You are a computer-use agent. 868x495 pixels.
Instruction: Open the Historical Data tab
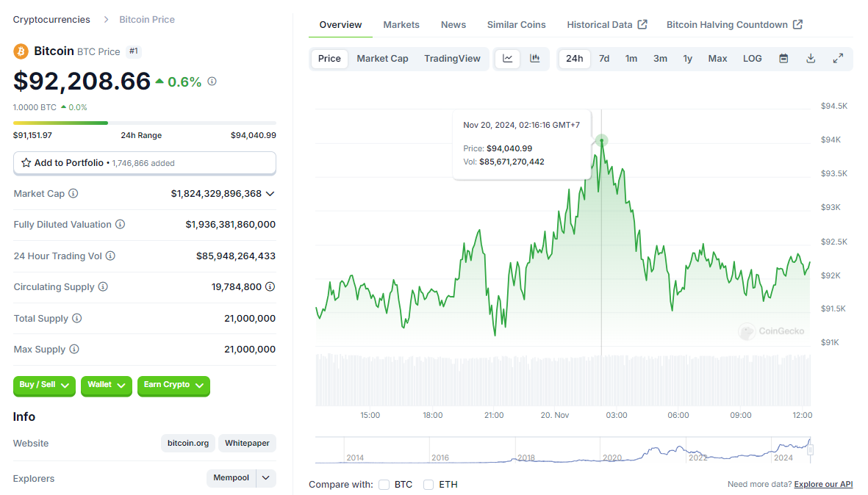point(606,25)
